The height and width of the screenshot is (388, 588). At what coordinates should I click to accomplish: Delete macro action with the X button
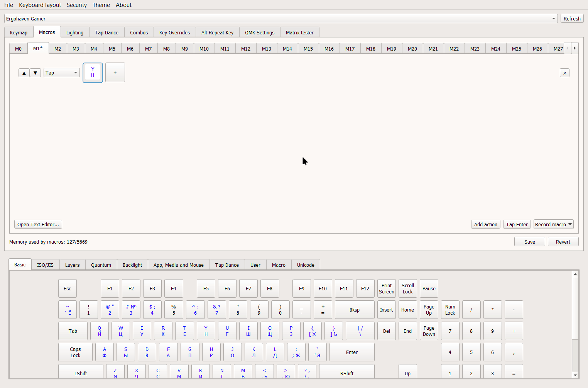click(564, 73)
